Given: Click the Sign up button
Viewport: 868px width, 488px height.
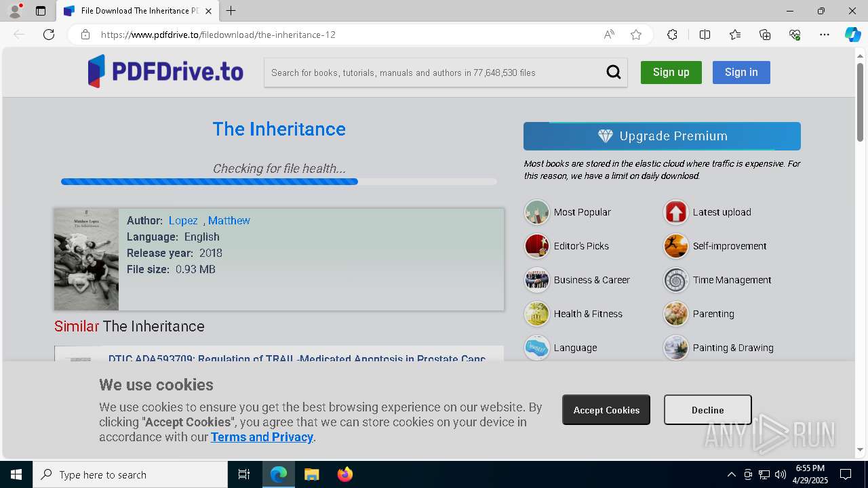Looking at the screenshot, I should click(x=671, y=73).
